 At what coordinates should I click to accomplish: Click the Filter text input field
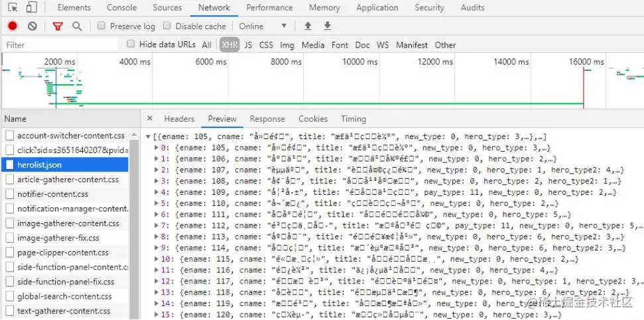pos(60,44)
